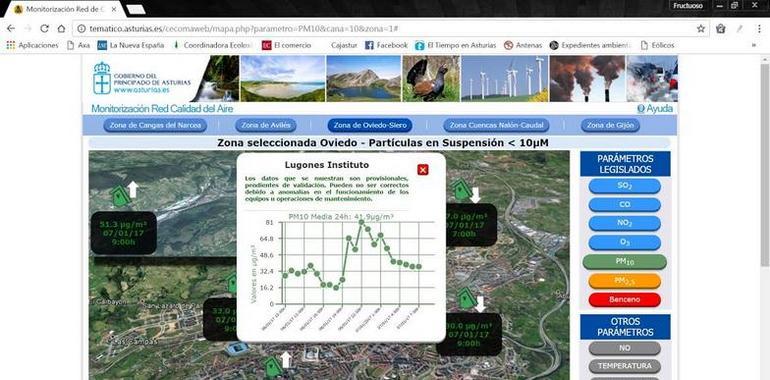Select Zona de Avilés
The height and width of the screenshot is (380, 770).
267,126
